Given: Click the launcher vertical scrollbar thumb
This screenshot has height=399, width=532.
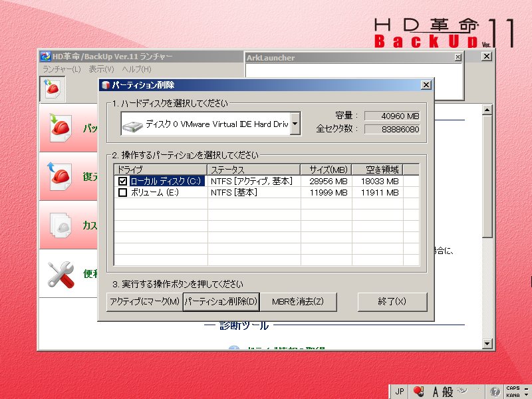Looking at the screenshot, I should (487, 176).
